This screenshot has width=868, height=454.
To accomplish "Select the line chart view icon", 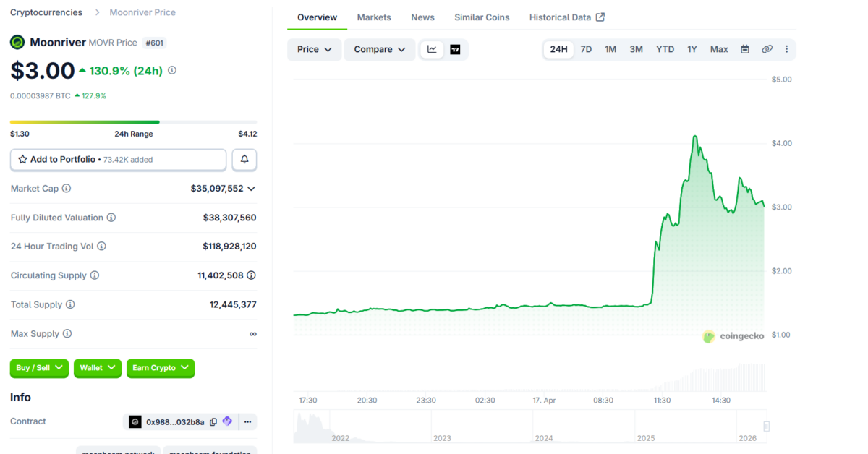I will point(432,49).
